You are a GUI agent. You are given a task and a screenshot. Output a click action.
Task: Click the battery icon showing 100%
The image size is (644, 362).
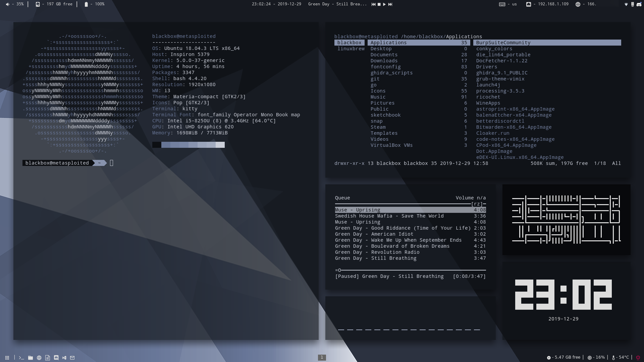86,4
